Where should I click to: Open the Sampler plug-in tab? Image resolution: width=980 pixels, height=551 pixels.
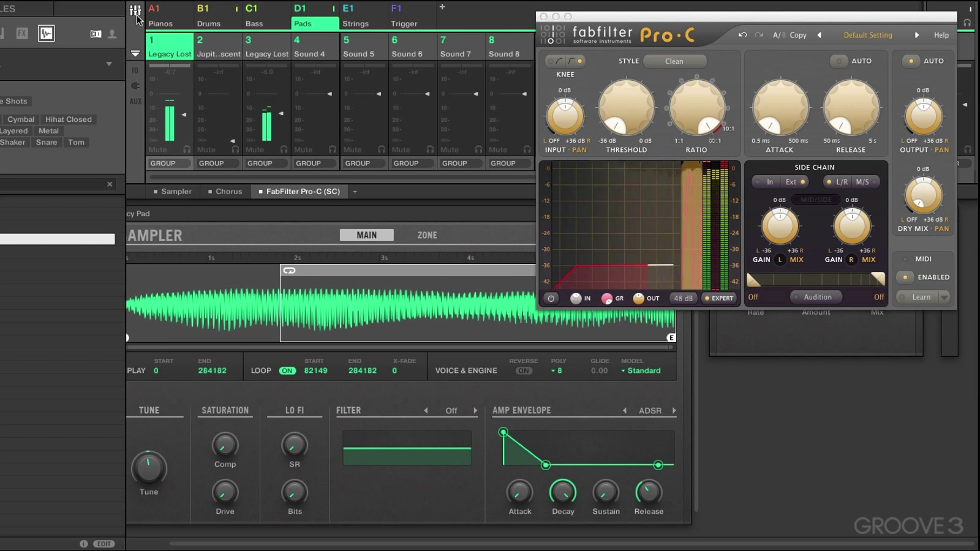point(173,192)
